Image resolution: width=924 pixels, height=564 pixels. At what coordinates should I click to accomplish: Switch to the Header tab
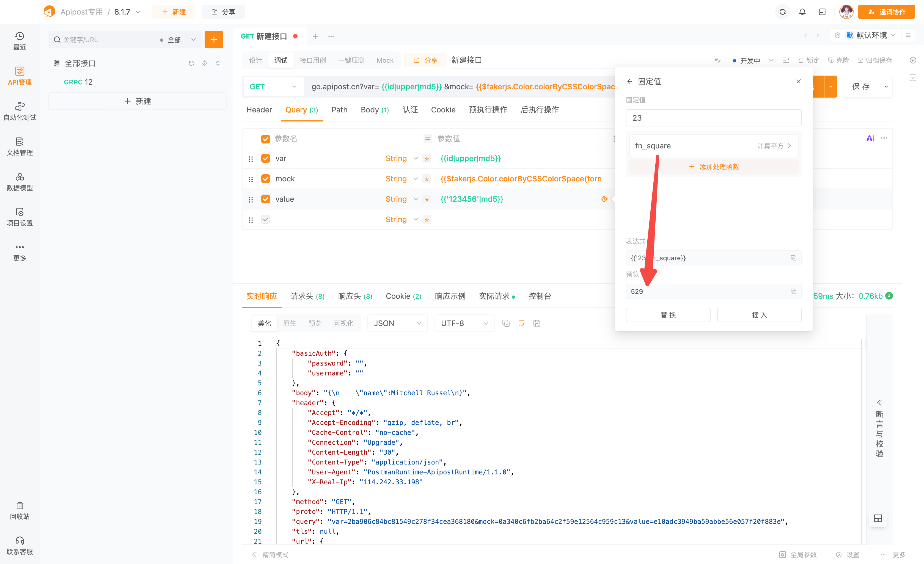coord(259,110)
